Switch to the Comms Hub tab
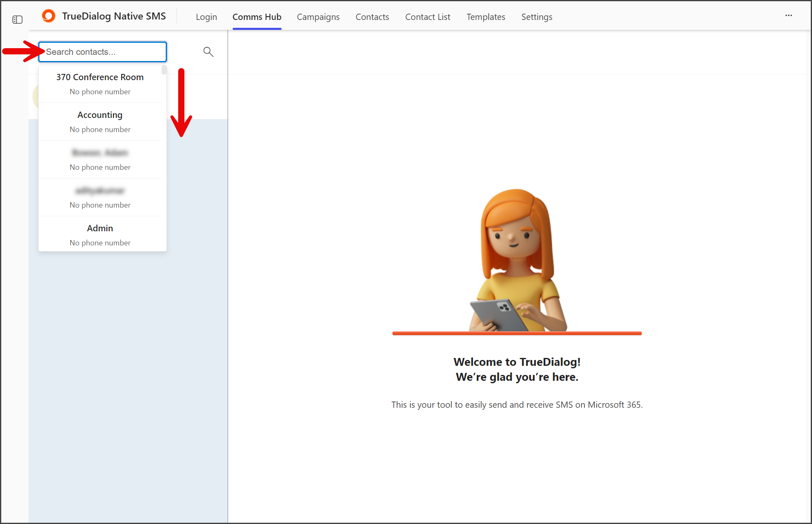 click(257, 17)
